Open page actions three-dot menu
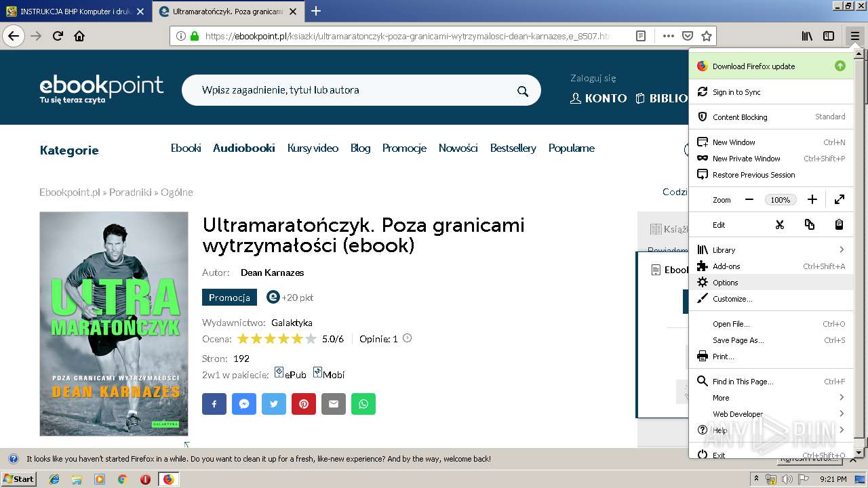Image resolution: width=868 pixels, height=488 pixels. point(668,36)
